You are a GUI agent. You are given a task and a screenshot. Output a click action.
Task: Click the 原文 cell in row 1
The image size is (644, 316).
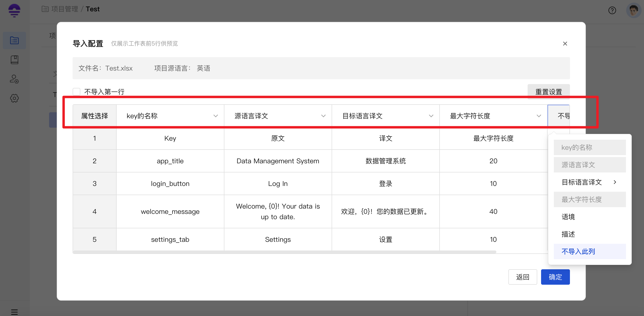click(278, 138)
